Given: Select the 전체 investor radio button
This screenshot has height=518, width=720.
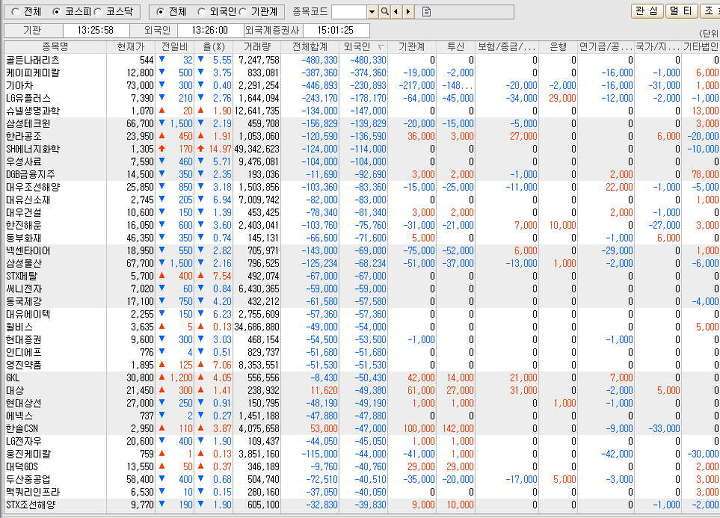Looking at the screenshot, I should 160,11.
